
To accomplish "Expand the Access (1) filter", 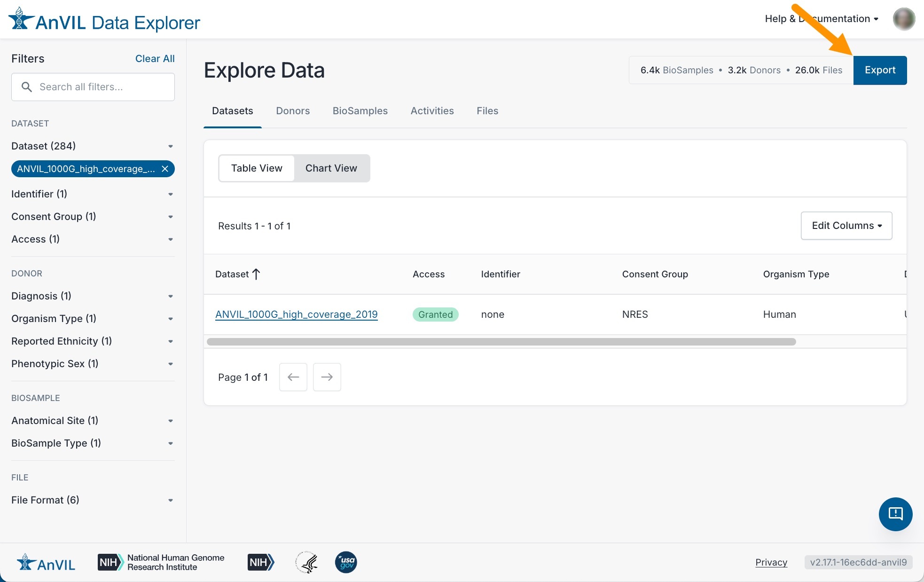I will 93,239.
